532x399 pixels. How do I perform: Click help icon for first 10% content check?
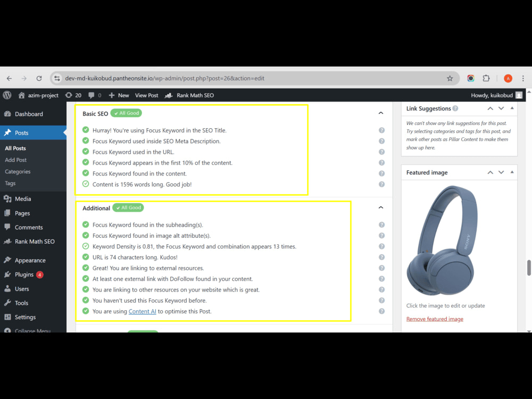coord(381,163)
